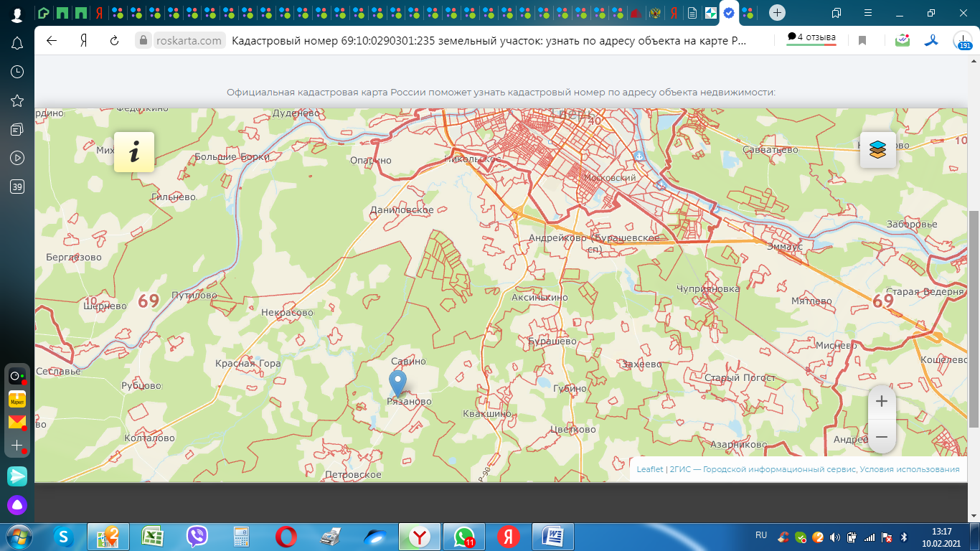Zoom in on the cadastral map
This screenshot has width=980, height=551.
pos(882,402)
